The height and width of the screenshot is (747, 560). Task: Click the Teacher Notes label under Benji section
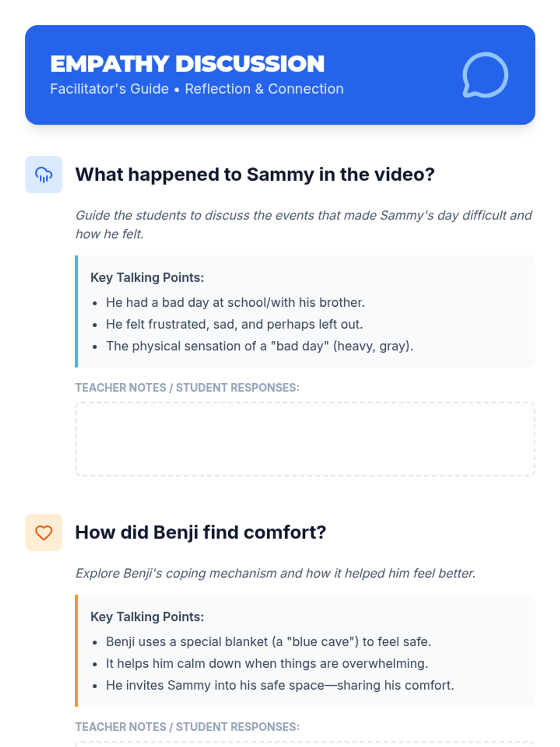click(187, 727)
